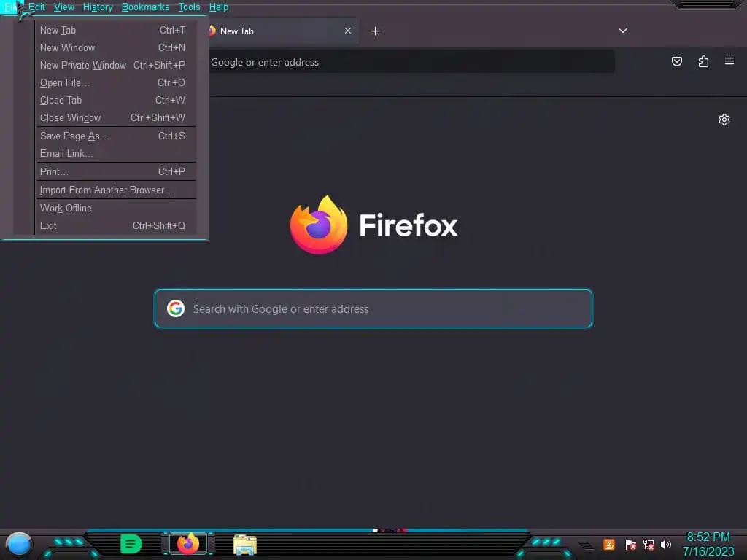The width and height of the screenshot is (747, 560).
Task: Choose Close Tab in File menu
Action: click(x=116, y=100)
